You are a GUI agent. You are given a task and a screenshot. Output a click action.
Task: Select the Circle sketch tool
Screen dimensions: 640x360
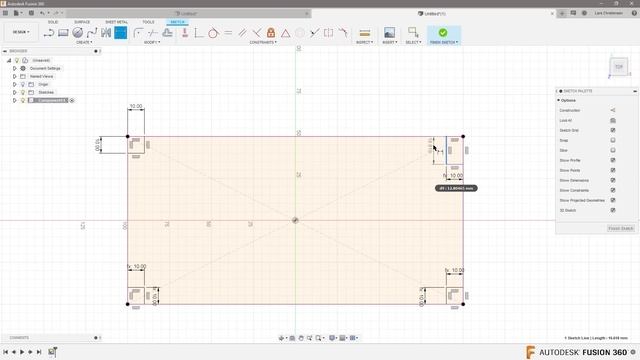(x=78, y=33)
